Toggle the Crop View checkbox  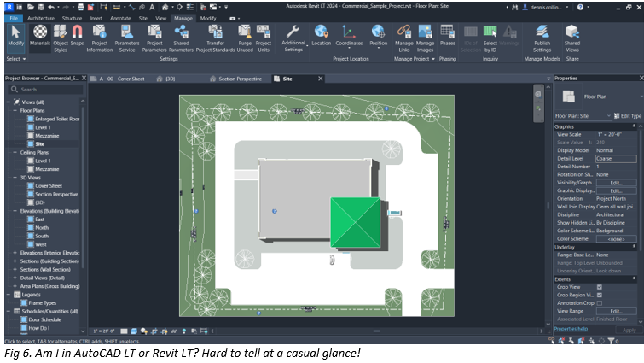(600, 287)
